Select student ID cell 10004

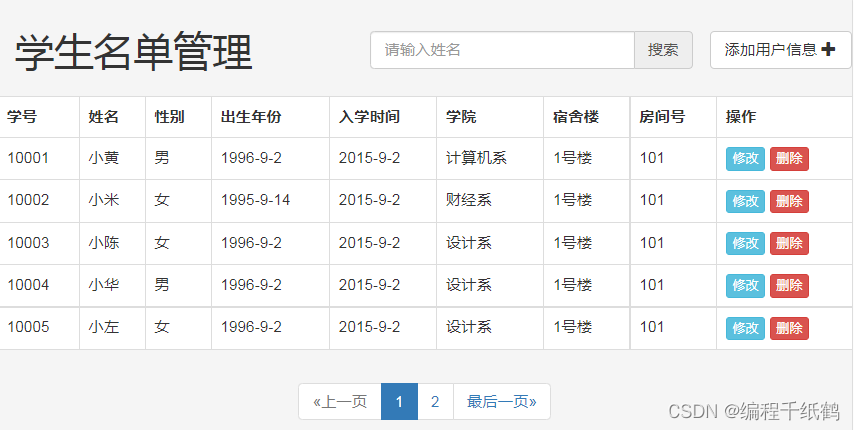28,284
